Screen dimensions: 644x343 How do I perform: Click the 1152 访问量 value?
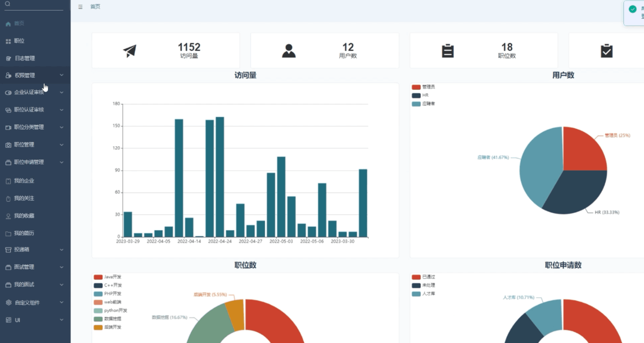coord(189,47)
